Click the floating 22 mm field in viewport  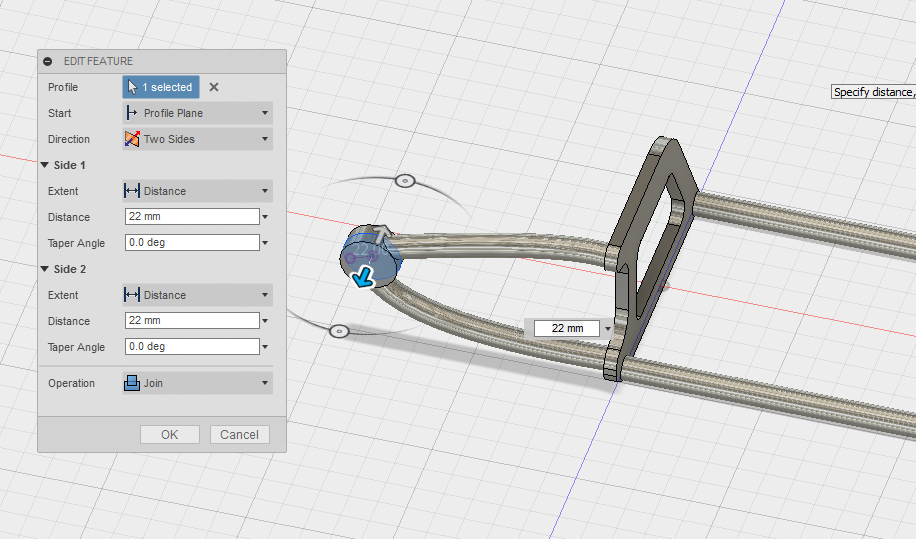coord(566,328)
